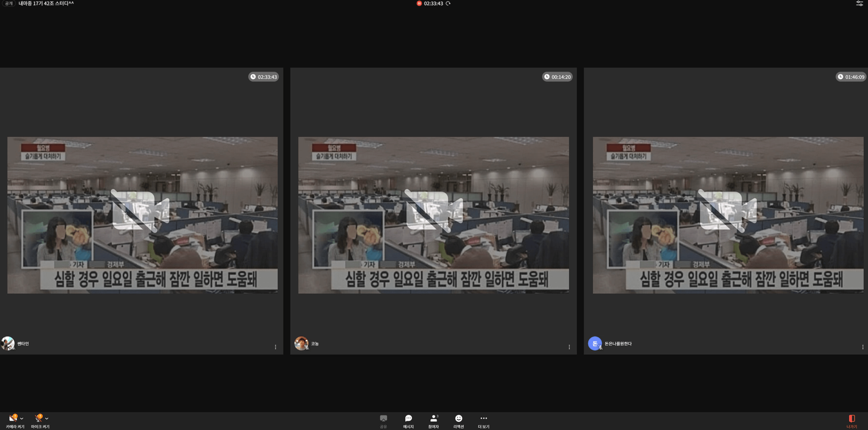Click the blue 돈 profile avatar
The height and width of the screenshot is (430, 868).
tap(595, 343)
